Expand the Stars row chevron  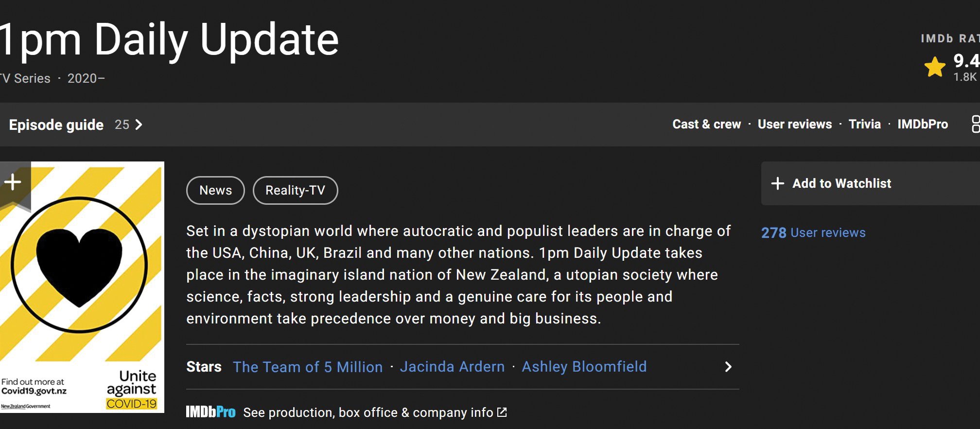728,367
